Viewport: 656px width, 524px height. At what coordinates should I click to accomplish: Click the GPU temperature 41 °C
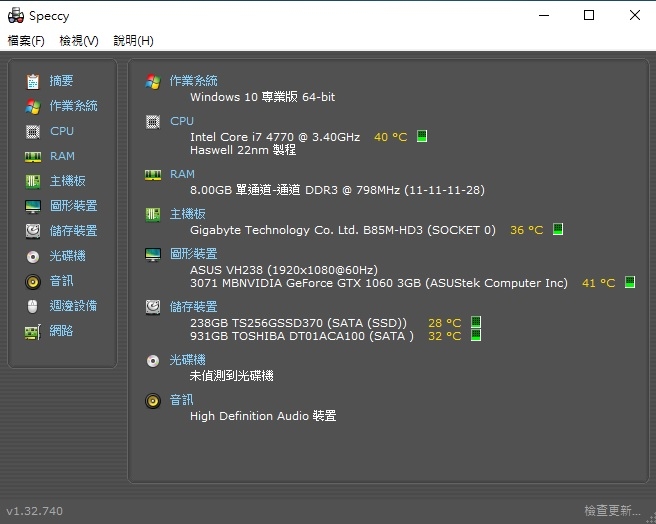pos(598,283)
